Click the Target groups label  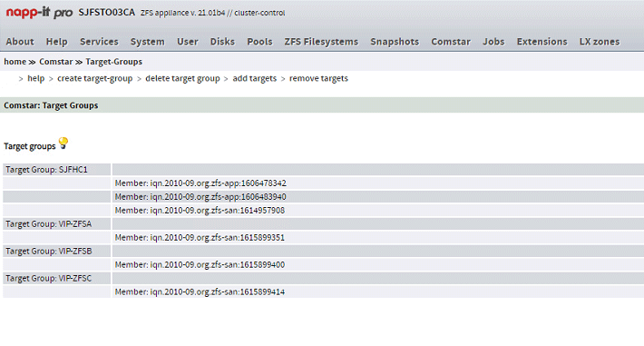pos(30,146)
